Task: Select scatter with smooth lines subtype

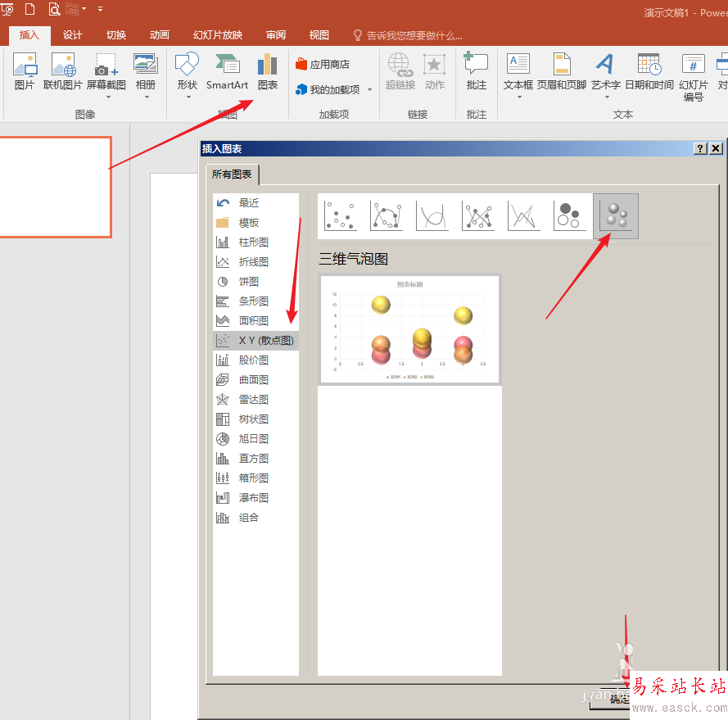Action: pos(432,216)
